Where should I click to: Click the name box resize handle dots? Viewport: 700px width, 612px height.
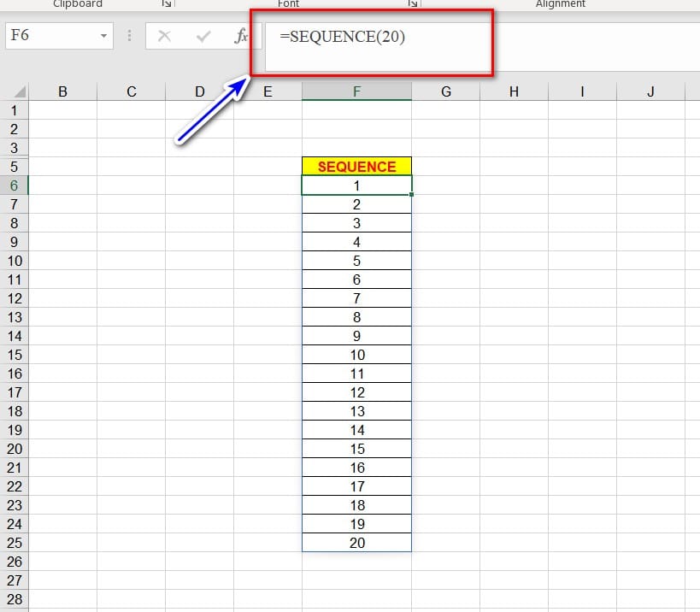[129, 36]
